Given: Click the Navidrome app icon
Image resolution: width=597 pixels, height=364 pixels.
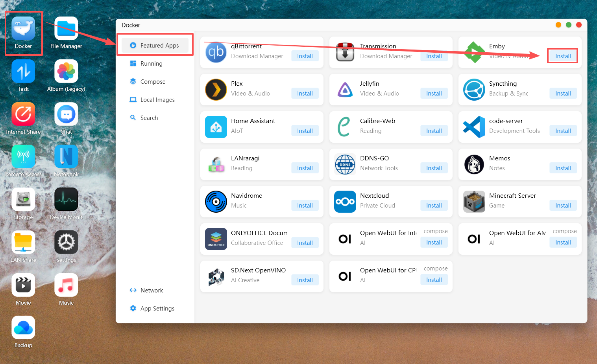Looking at the screenshot, I should coord(216,202).
